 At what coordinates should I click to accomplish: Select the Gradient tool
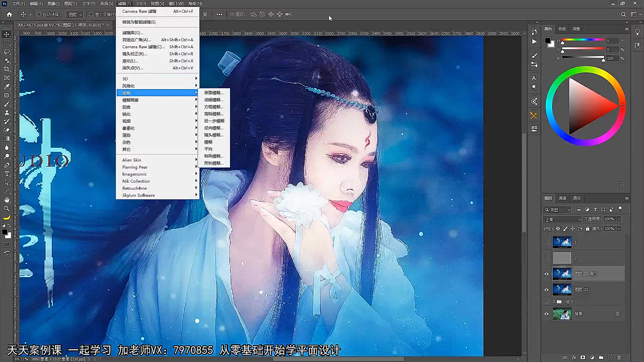tap(7, 139)
